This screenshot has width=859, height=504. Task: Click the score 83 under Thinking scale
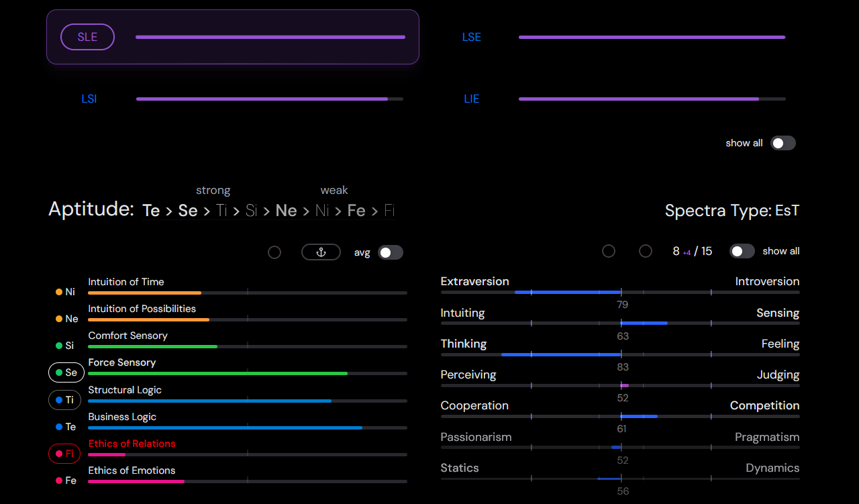pyautogui.click(x=623, y=366)
